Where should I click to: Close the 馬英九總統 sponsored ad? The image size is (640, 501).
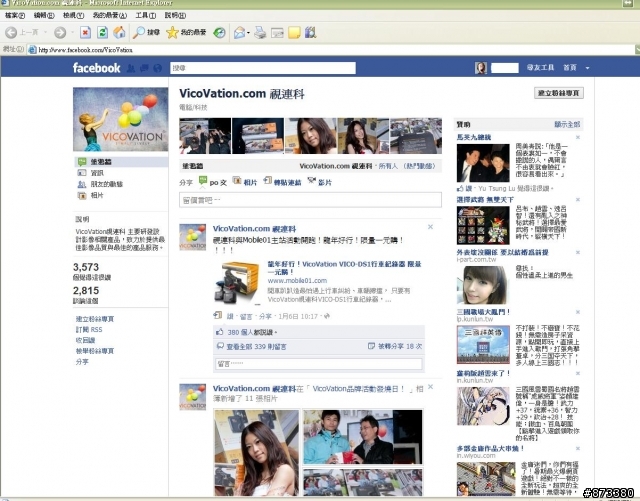coord(578,137)
